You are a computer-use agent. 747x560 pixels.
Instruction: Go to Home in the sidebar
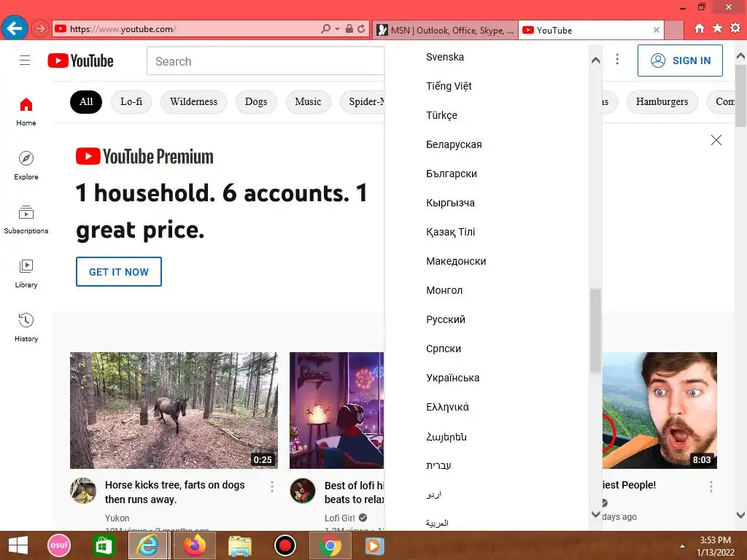pos(26,112)
